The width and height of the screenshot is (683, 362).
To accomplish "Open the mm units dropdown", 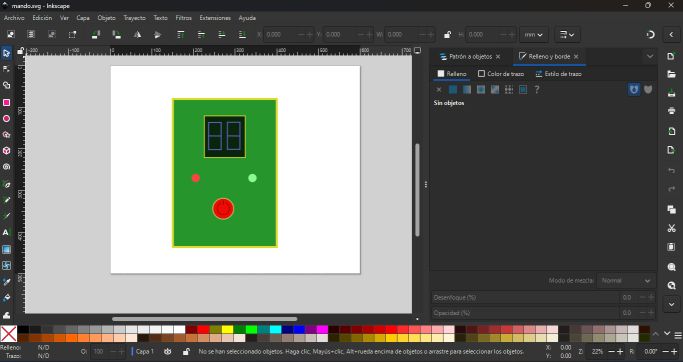I will [x=533, y=34].
